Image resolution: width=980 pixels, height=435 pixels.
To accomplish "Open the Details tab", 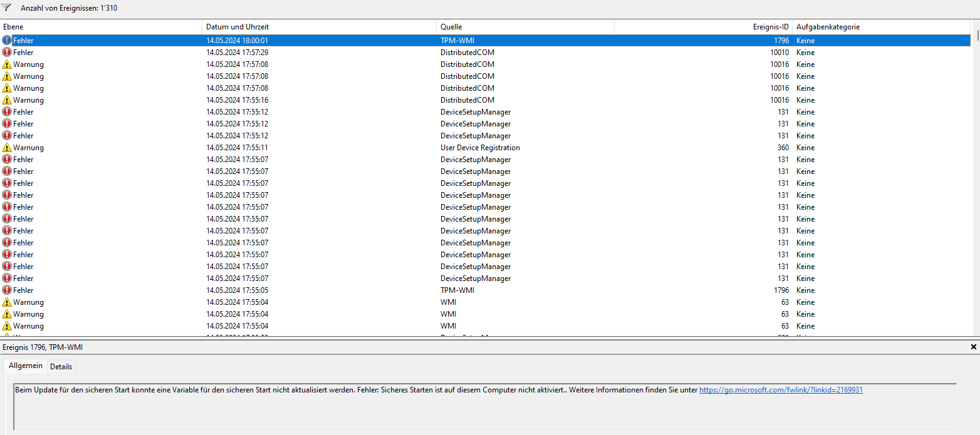I will click(x=61, y=366).
